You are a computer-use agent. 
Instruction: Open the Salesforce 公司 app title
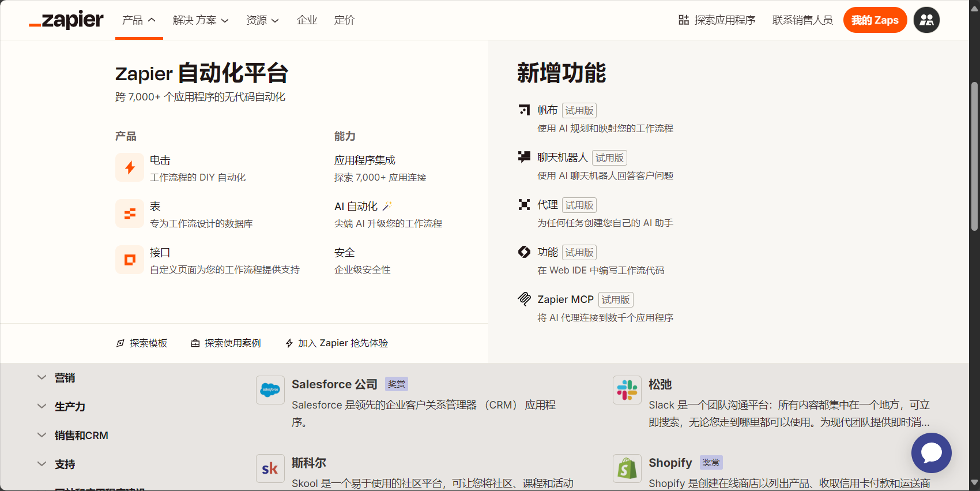pos(334,384)
